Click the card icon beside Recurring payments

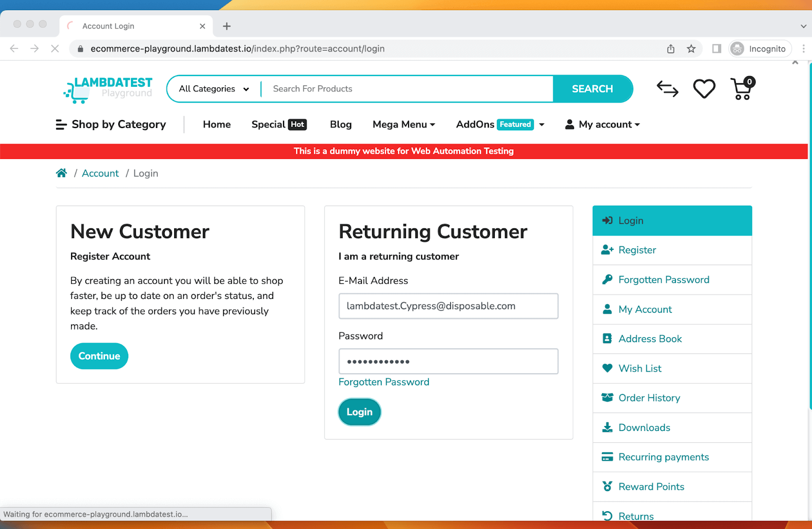point(607,457)
